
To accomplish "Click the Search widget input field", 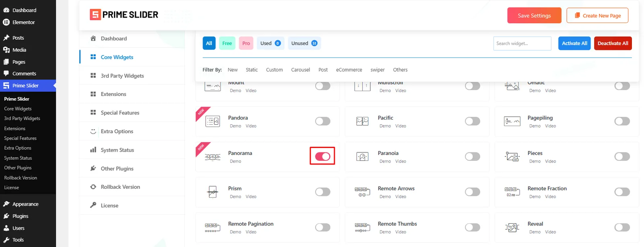I will [522, 43].
